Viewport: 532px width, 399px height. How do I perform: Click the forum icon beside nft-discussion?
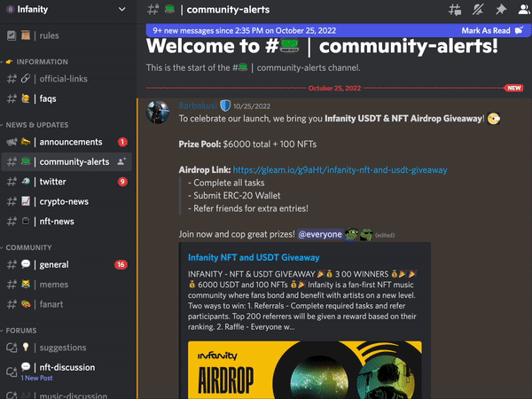pyautogui.click(x=12, y=372)
